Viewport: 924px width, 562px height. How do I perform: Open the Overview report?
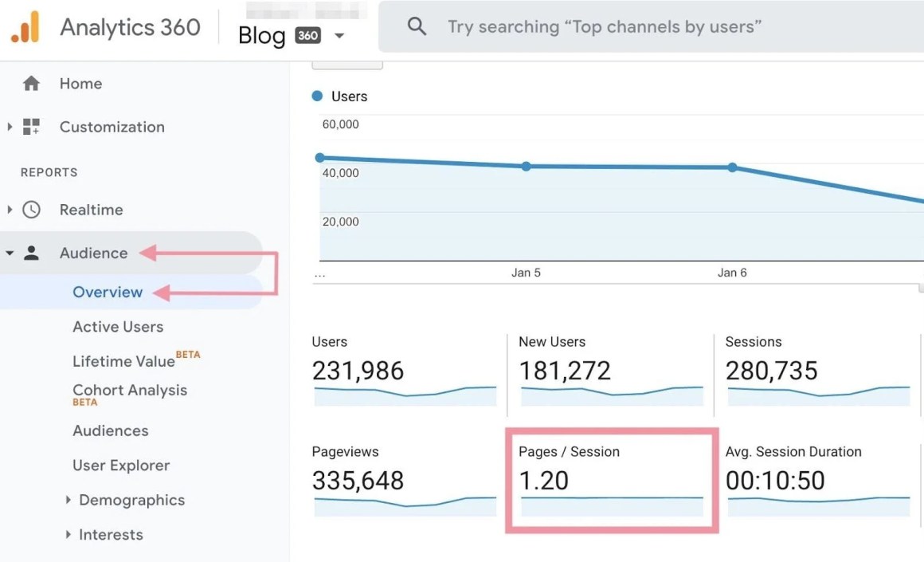(107, 292)
